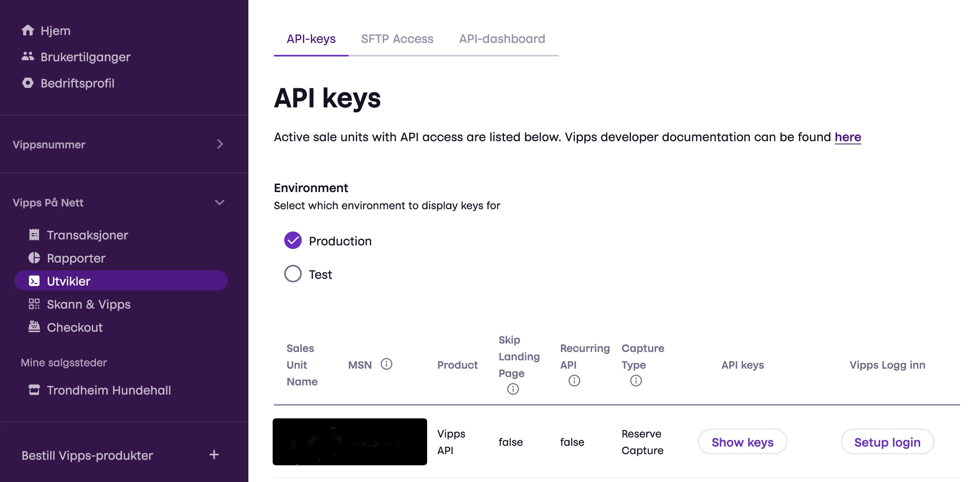This screenshot has height=482, width=980.
Task: Click the Hjem home icon
Action: point(28,30)
